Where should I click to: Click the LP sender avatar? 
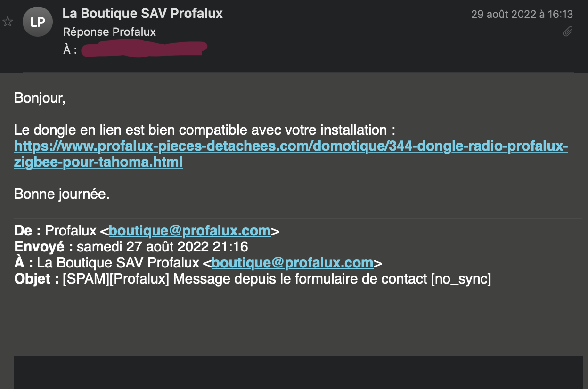(38, 22)
